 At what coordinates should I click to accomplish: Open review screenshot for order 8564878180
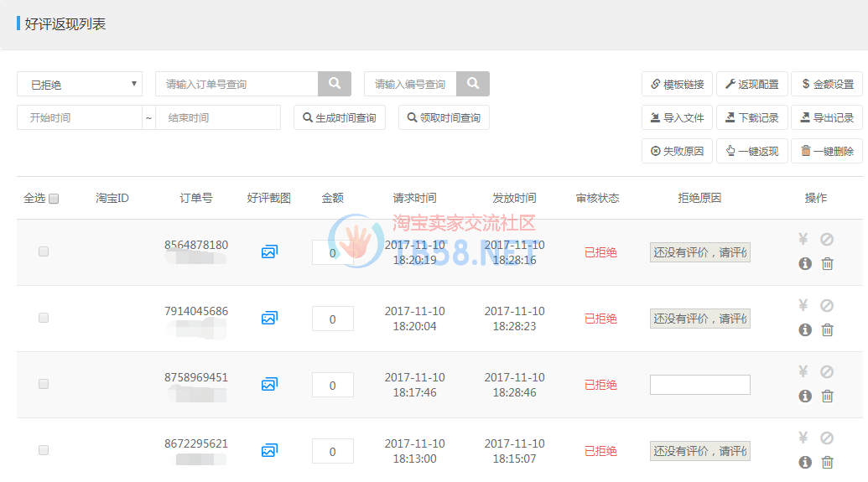269,251
